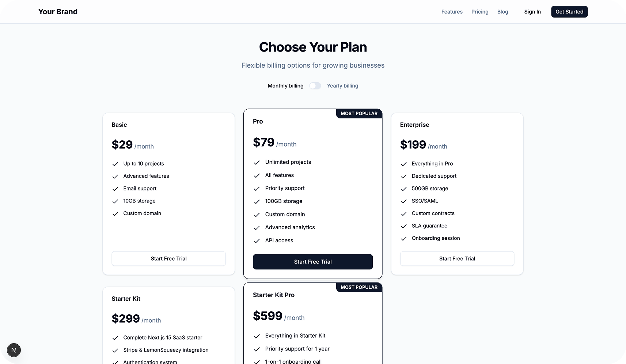Click the Your Brand logo text

click(58, 12)
